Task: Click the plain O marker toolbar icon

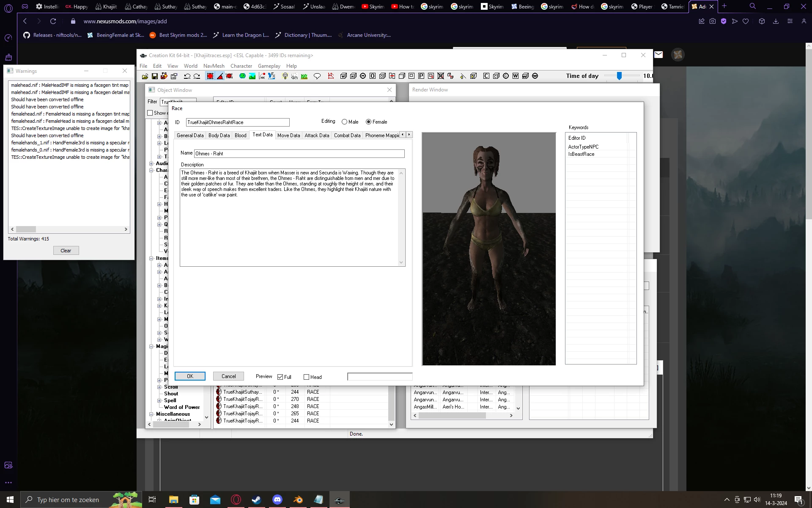Action: coord(373,76)
